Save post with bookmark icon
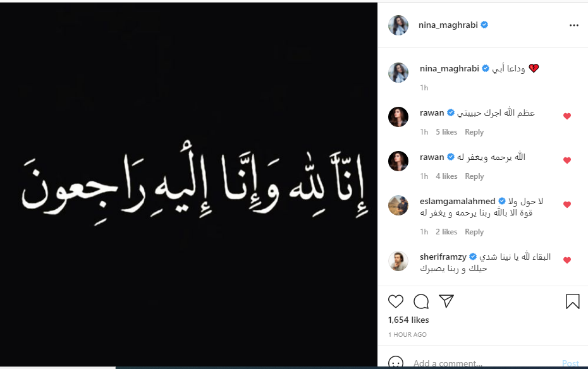This screenshot has height=369, width=588. tap(573, 301)
